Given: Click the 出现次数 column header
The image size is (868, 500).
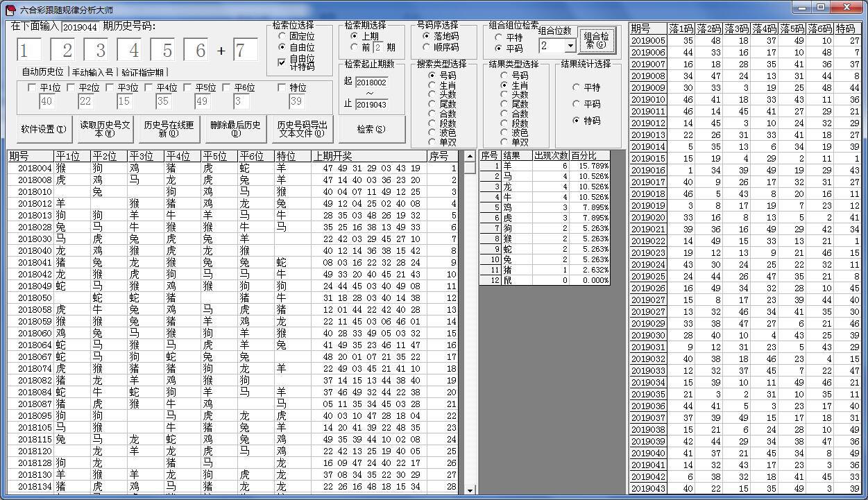Looking at the screenshot, I should tap(551, 155).
